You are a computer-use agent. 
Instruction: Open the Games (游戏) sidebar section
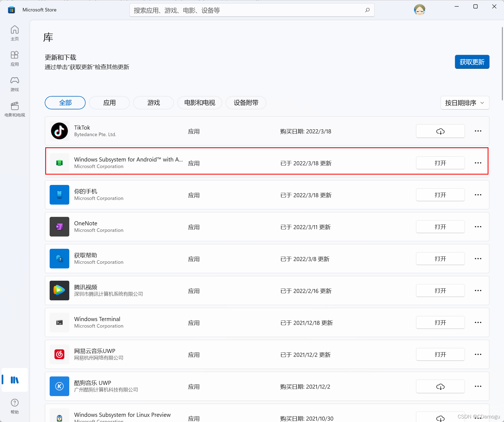click(15, 84)
